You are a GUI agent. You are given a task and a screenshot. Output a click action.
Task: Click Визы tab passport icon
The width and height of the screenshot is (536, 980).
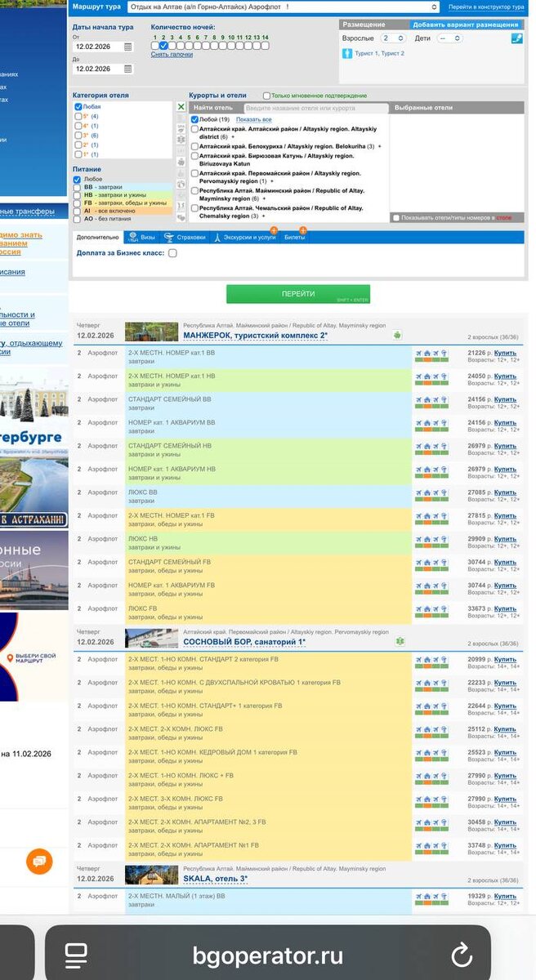pyautogui.click(x=133, y=238)
